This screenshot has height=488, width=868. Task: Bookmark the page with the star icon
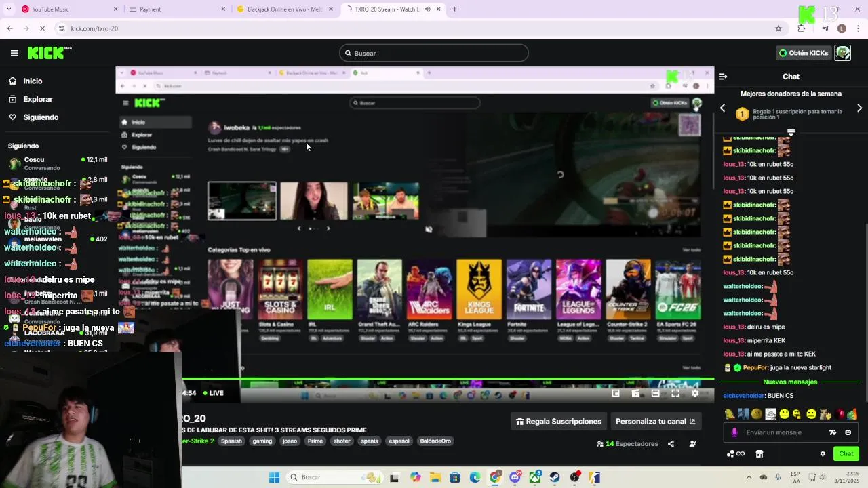tap(778, 28)
